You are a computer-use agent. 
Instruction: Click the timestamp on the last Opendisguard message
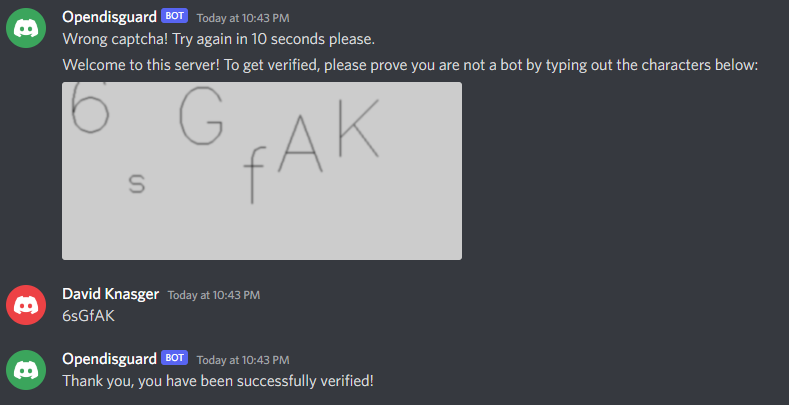click(x=243, y=360)
